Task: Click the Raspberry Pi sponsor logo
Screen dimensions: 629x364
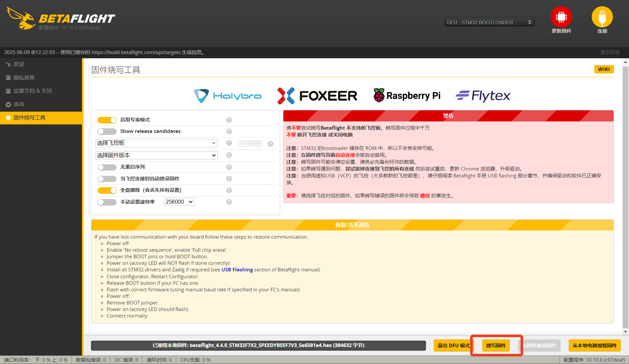Action: (407, 96)
